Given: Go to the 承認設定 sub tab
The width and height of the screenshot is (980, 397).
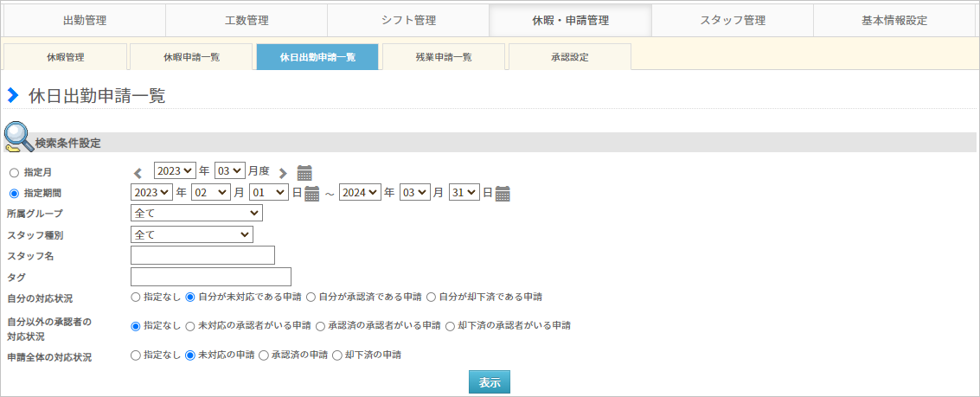Looking at the screenshot, I should tap(569, 57).
